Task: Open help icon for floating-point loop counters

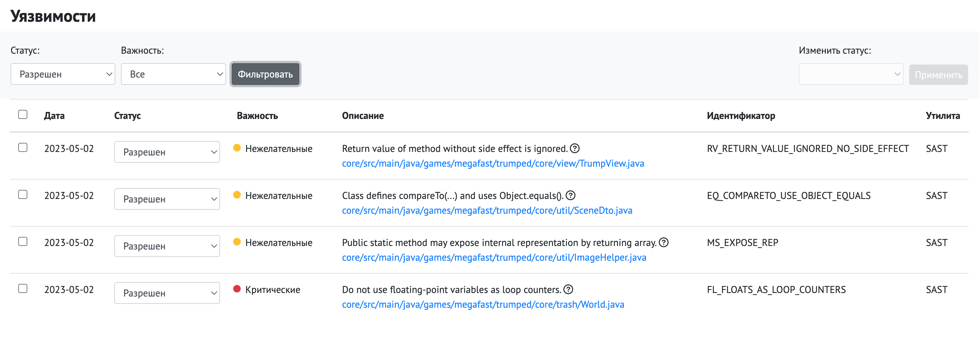Action: pos(568,289)
